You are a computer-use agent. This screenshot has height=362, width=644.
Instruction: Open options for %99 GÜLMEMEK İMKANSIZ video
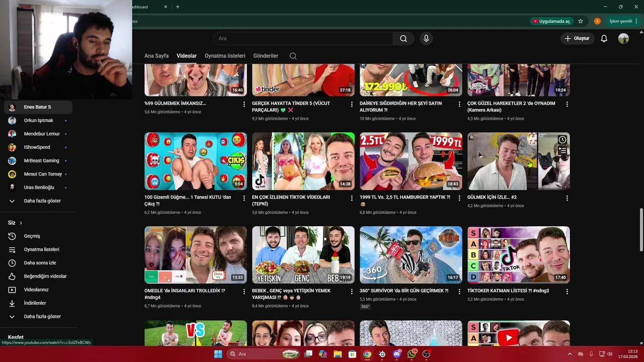(x=244, y=104)
